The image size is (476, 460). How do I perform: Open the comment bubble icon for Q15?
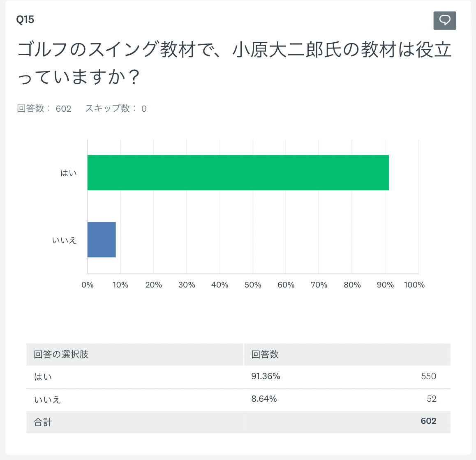pyautogui.click(x=445, y=20)
